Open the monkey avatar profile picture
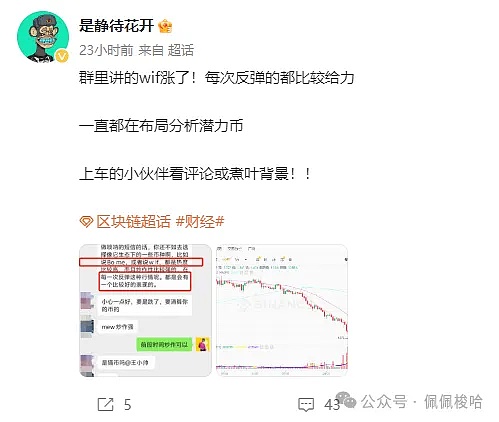The width and height of the screenshot is (499, 422). [43, 37]
